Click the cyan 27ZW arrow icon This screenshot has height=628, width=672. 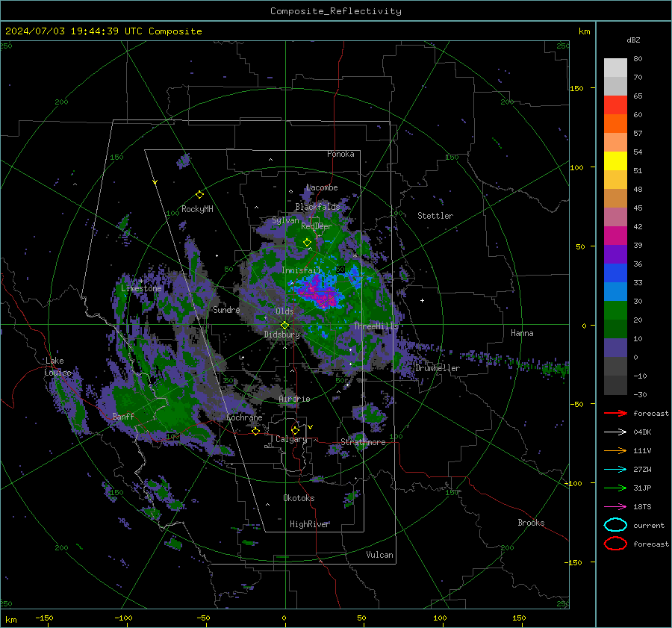(615, 470)
